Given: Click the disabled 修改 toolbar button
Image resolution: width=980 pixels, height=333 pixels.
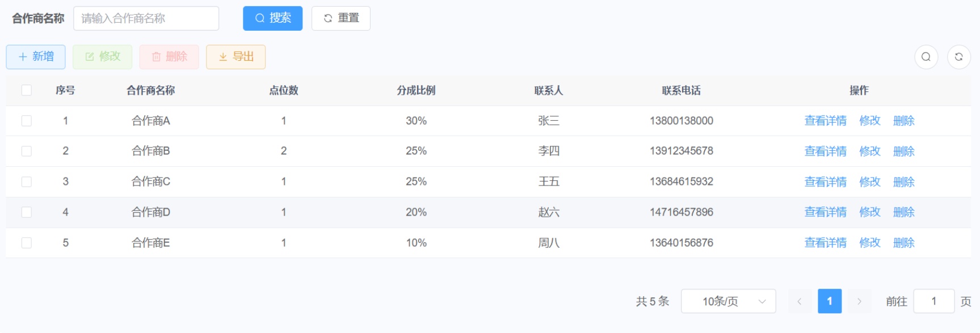Looking at the screenshot, I should 102,57.
